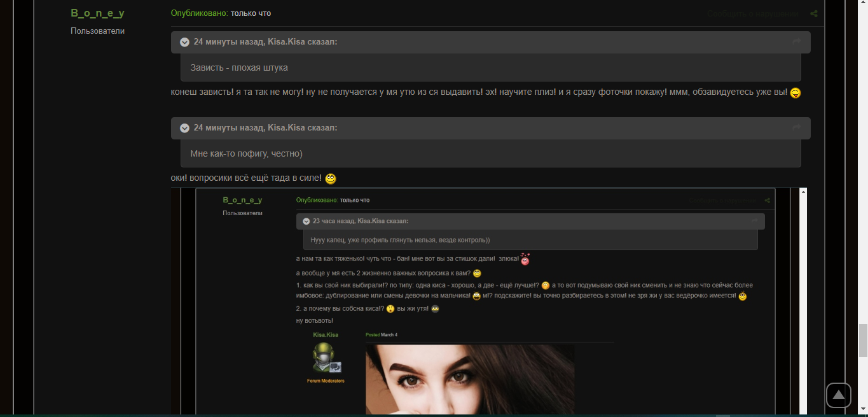Click the reply arrow on the 'Мне как-то пофигу' quote
Screen dimensions: 868x417
coord(796,128)
